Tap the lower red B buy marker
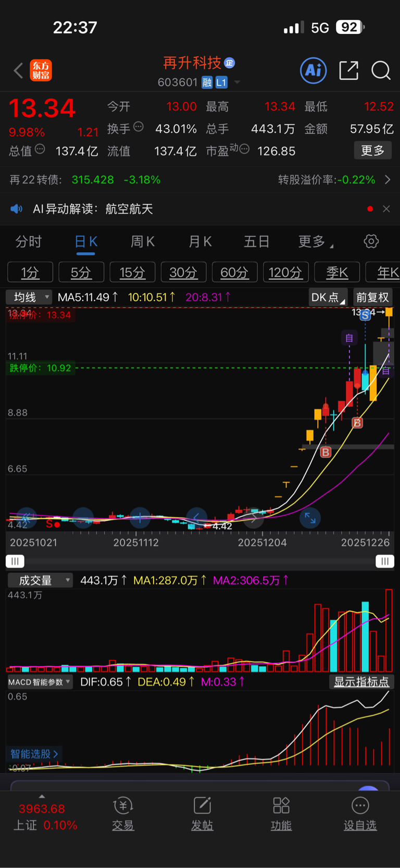This screenshot has width=400, height=868. click(326, 452)
